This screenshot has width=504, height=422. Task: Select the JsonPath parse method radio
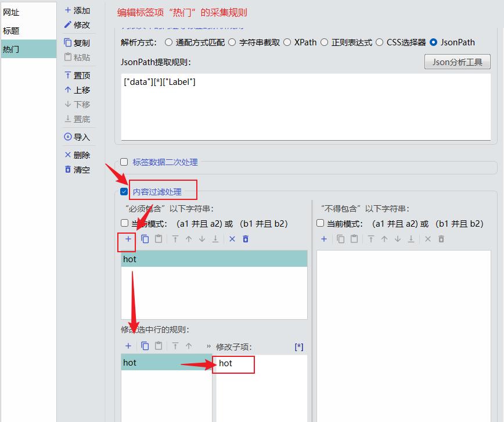[x=433, y=42]
